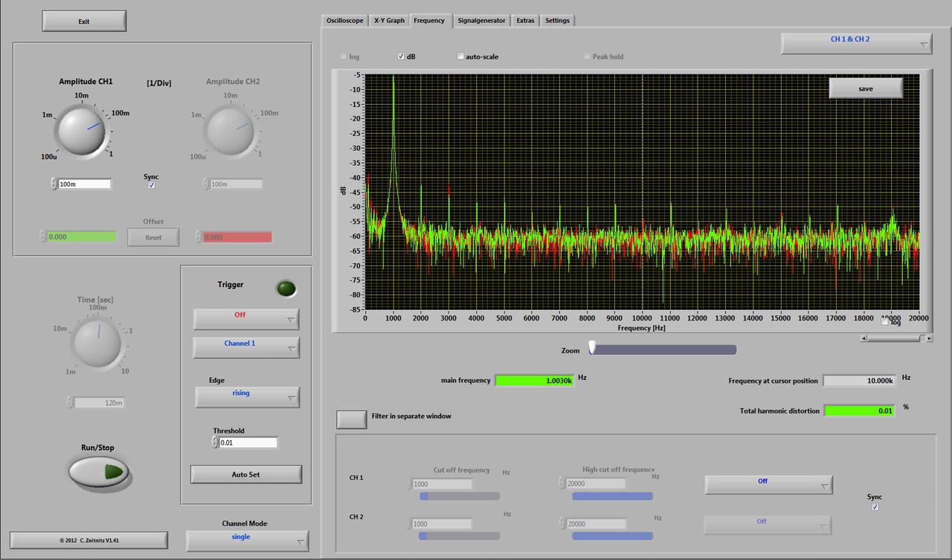Click the offset Reset button
This screenshot has width=952, height=560.
click(x=153, y=237)
